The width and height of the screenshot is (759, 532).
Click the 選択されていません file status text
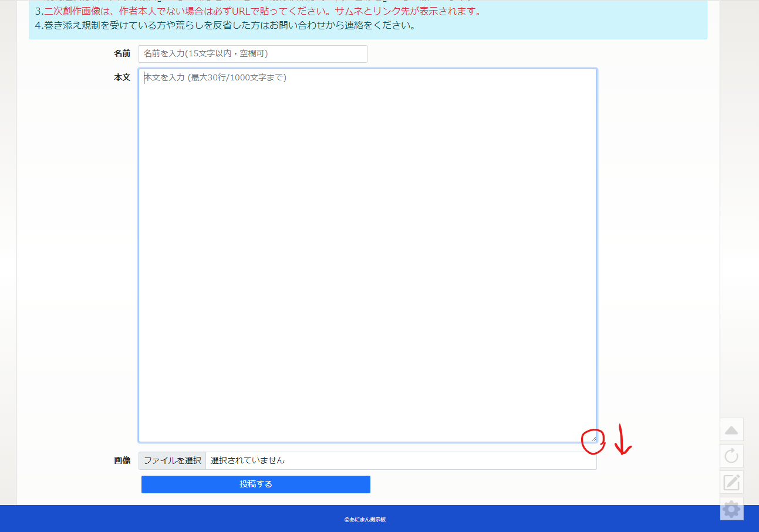point(248,460)
